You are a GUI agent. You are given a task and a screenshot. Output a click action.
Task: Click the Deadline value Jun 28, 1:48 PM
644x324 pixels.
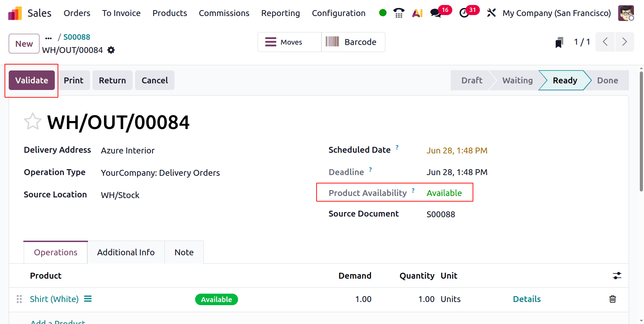[x=457, y=172]
